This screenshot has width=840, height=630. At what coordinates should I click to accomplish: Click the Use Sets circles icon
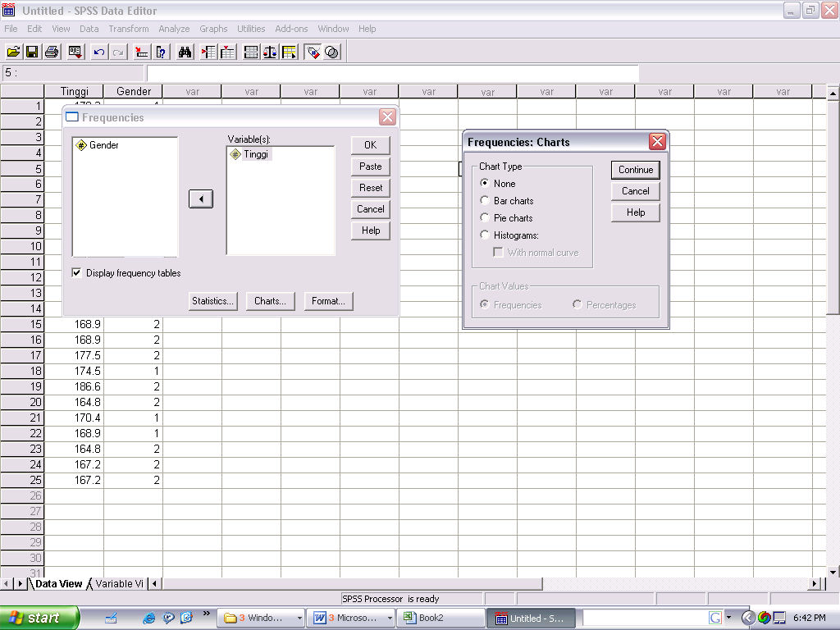coord(332,52)
